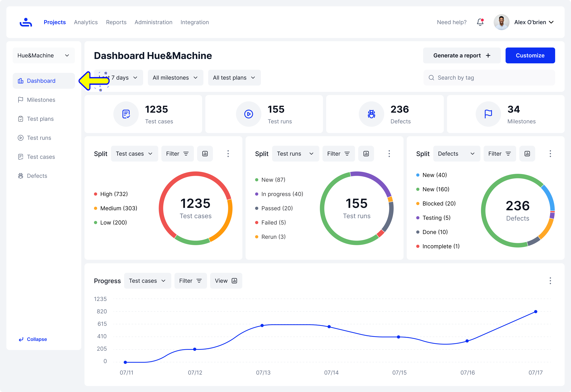
Task: Click the Defects bug icon summary card
Action: click(371, 114)
